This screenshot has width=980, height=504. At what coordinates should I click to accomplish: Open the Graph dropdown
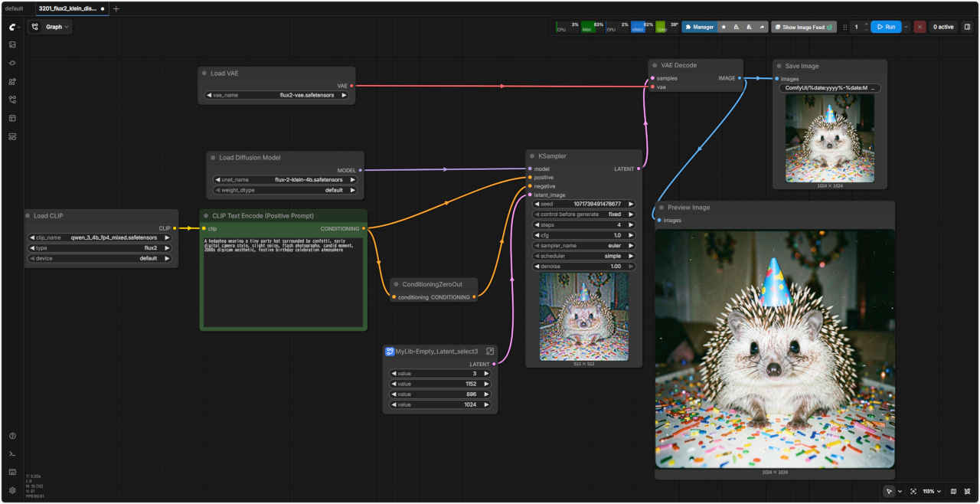(x=51, y=27)
